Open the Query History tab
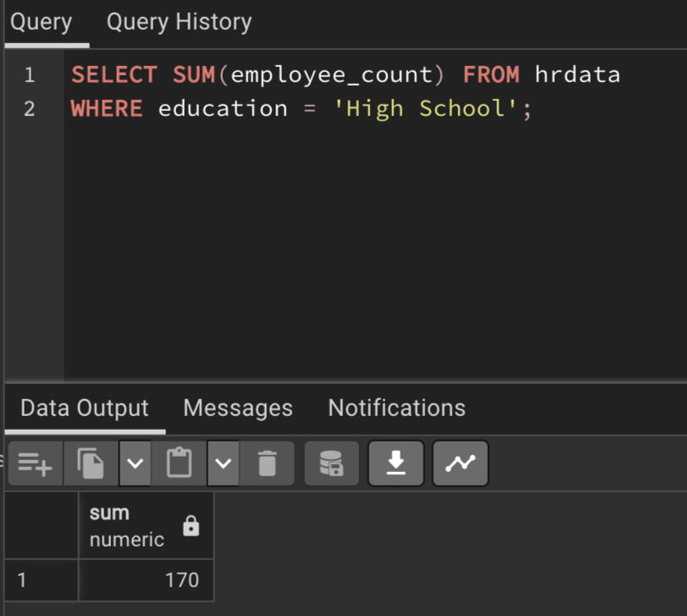 (179, 22)
